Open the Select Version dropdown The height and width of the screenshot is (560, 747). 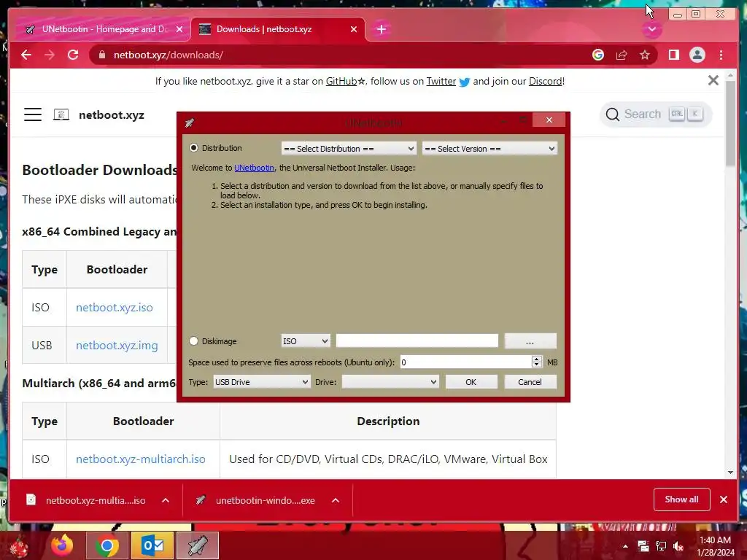[x=489, y=149]
